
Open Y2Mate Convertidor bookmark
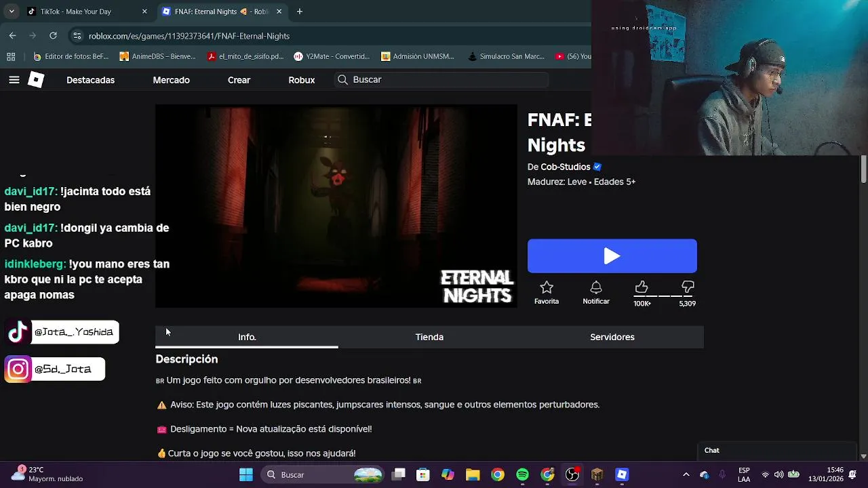[x=332, y=56]
